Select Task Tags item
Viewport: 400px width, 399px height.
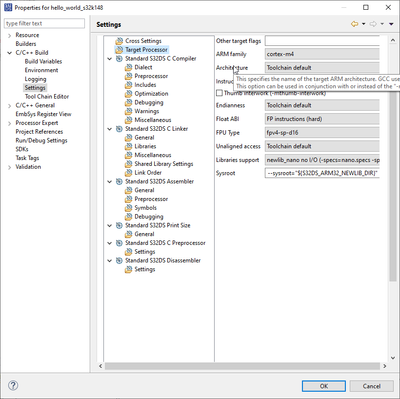(x=27, y=158)
